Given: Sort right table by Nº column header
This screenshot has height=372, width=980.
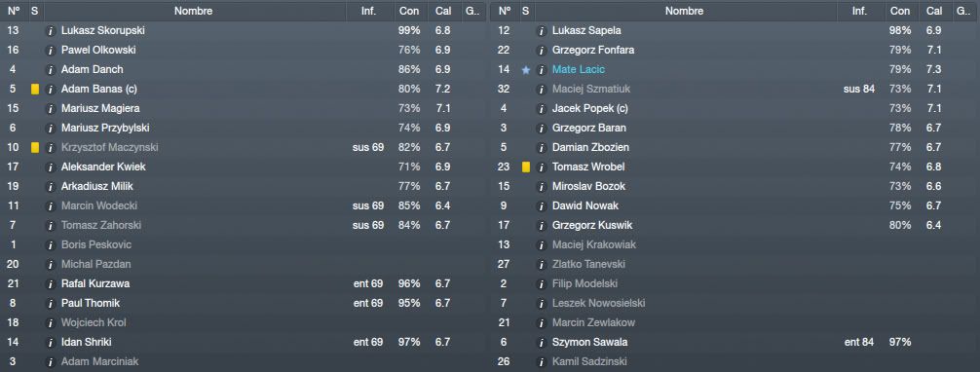Looking at the screenshot, I should click(505, 11).
